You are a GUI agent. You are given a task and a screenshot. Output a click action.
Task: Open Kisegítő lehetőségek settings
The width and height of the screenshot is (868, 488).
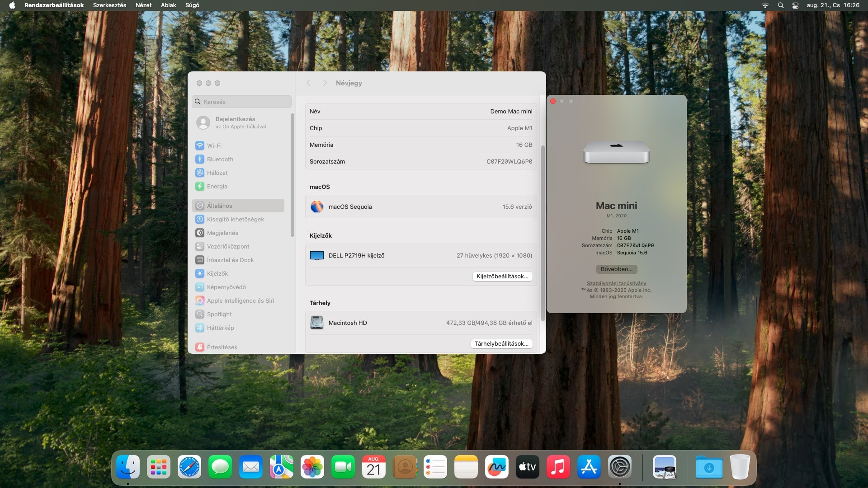tap(235, 219)
